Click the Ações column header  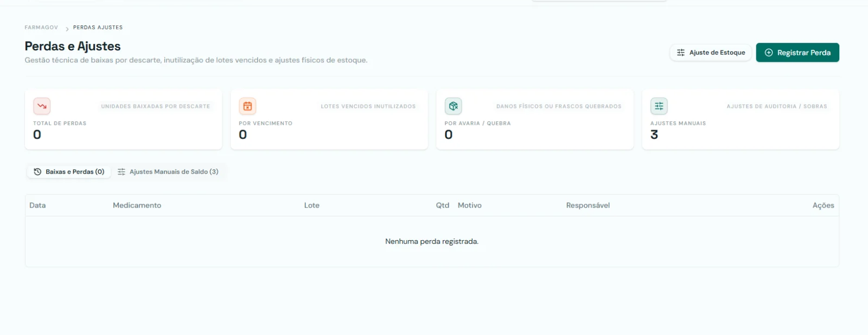(x=824, y=205)
